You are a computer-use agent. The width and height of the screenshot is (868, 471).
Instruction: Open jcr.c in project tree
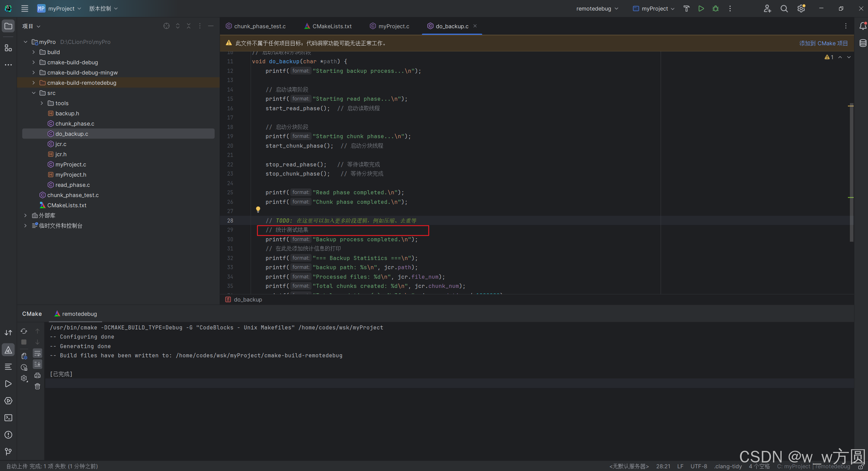61,144
